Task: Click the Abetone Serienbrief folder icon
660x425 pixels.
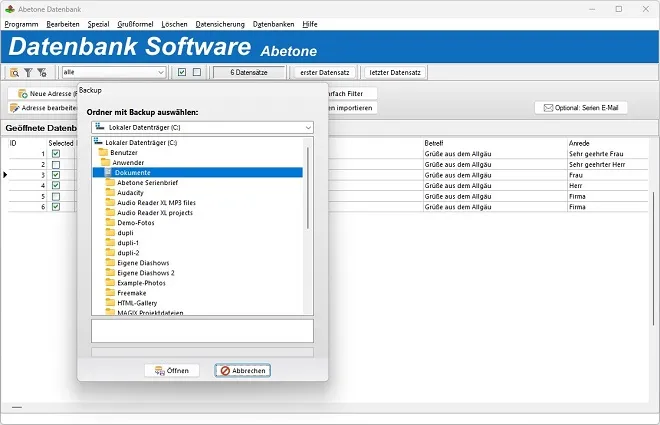Action: (110, 183)
